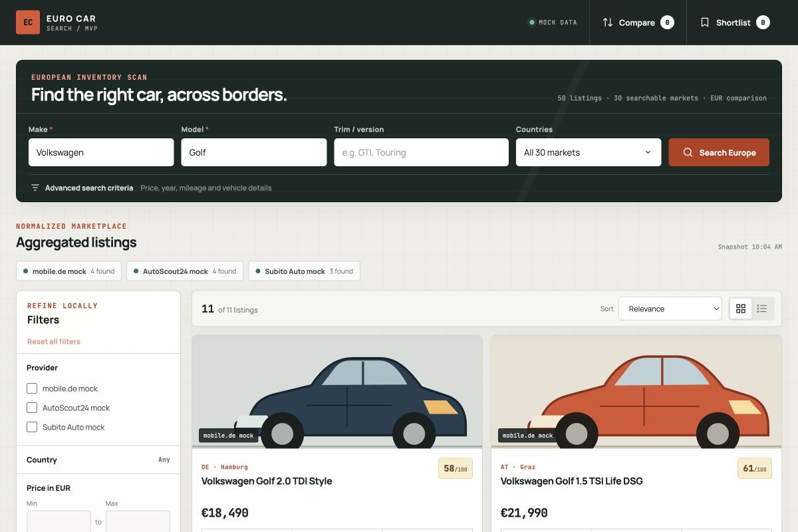This screenshot has height=532, width=798.
Task: Click the EURO CAR brand name
Action: click(x=71, y=18)
